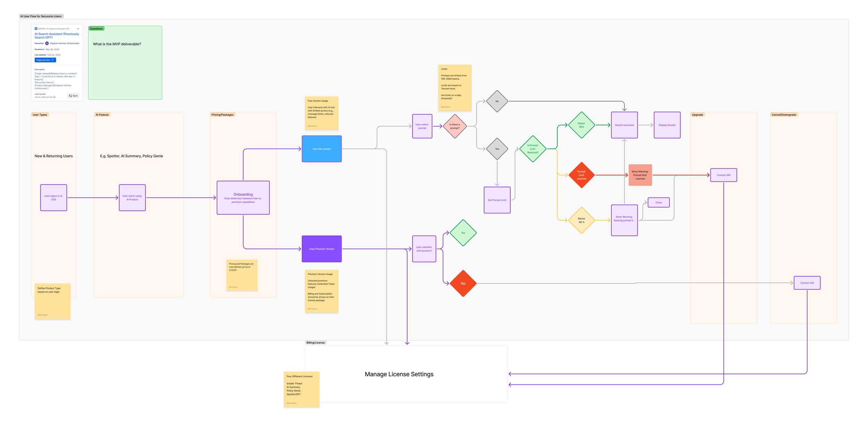Click the Billing/License section label
Viewport: 868px width, 429px height.
click(315, 343)
